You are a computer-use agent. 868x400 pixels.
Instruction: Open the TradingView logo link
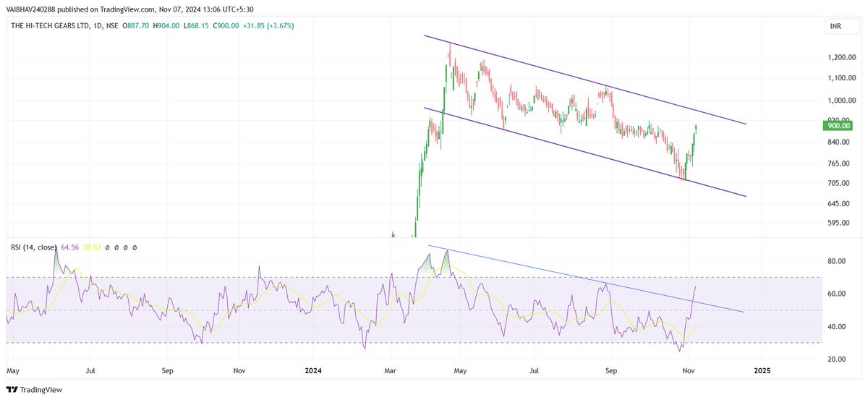(33, 389)
